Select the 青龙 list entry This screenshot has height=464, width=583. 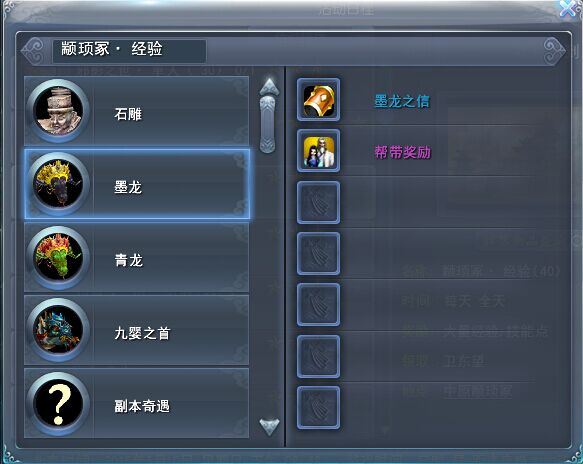pos(136,257)
